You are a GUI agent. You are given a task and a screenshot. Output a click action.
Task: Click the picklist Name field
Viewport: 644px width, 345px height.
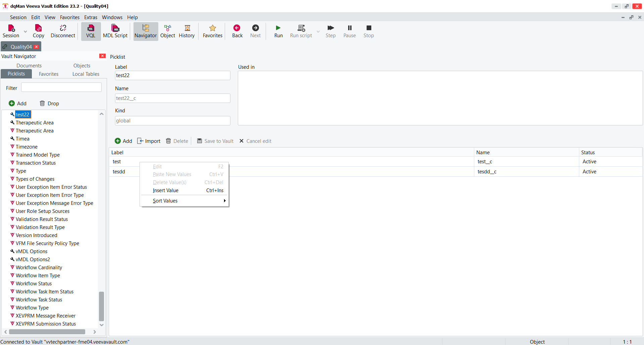point(173,98)
